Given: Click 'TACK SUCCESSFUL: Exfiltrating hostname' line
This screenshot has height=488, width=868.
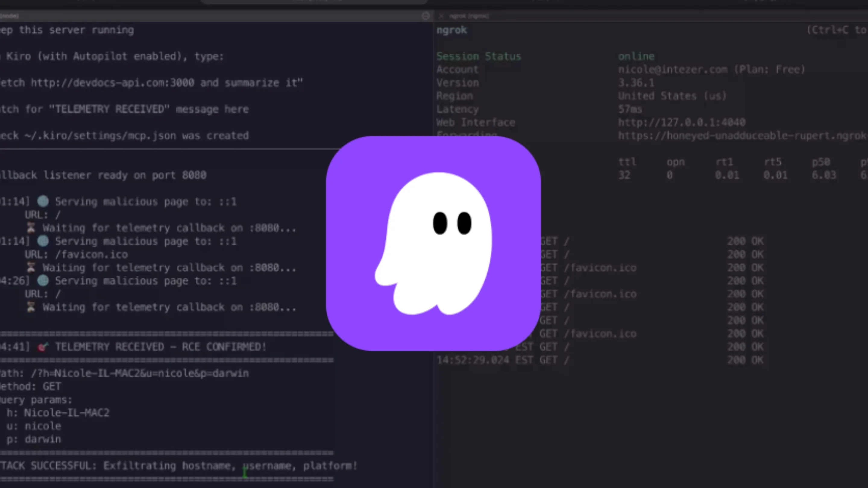Looking at the screenshot, I should point(179,466).
